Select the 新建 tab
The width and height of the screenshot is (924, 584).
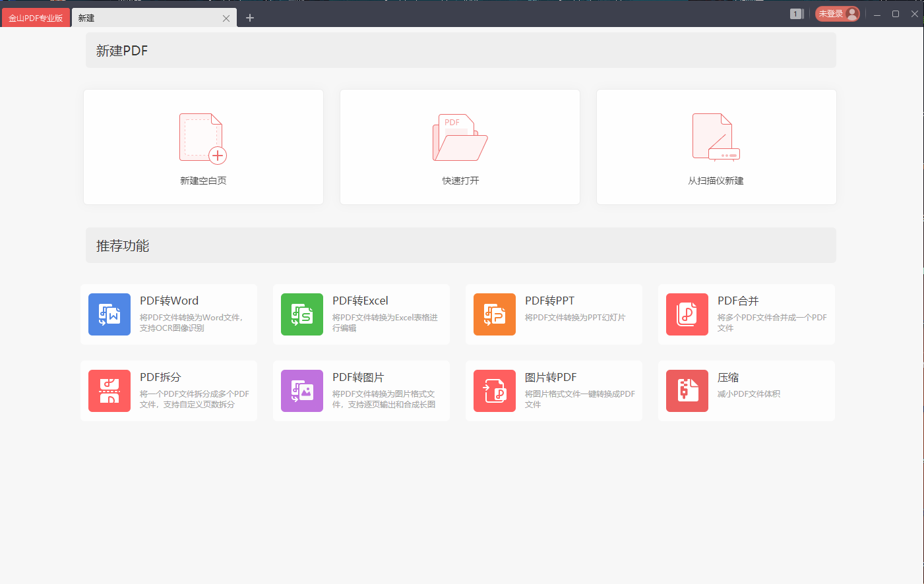(145, 18)
